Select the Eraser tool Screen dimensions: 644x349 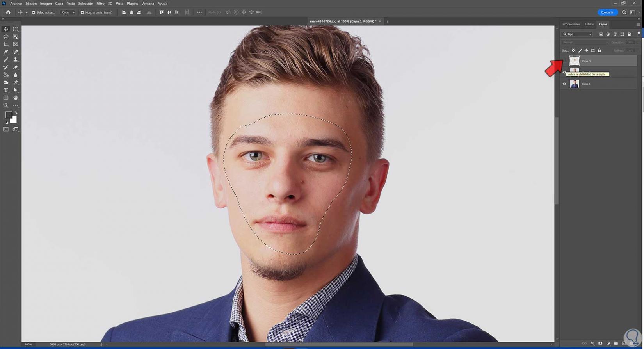pos(16,67)
